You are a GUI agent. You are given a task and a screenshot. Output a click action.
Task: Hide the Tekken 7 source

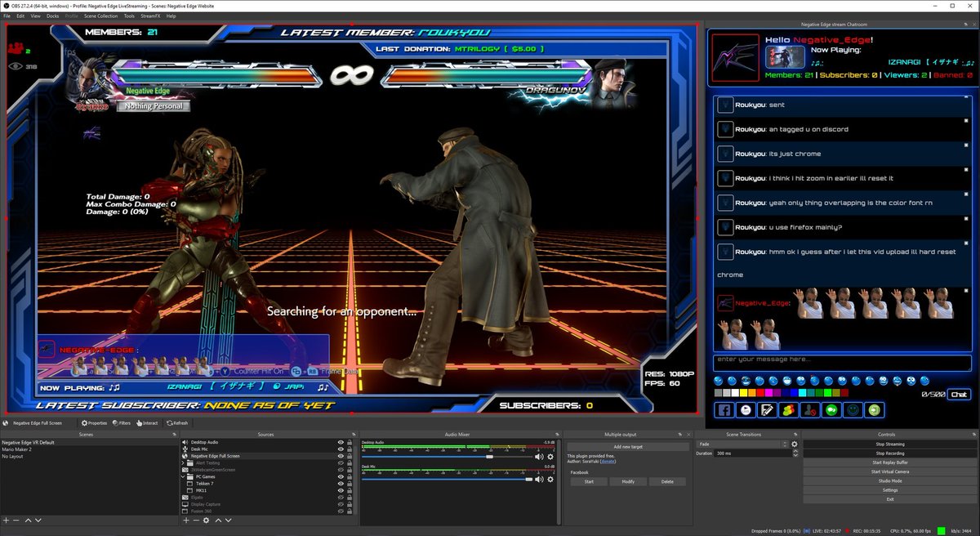pos(341,483)
